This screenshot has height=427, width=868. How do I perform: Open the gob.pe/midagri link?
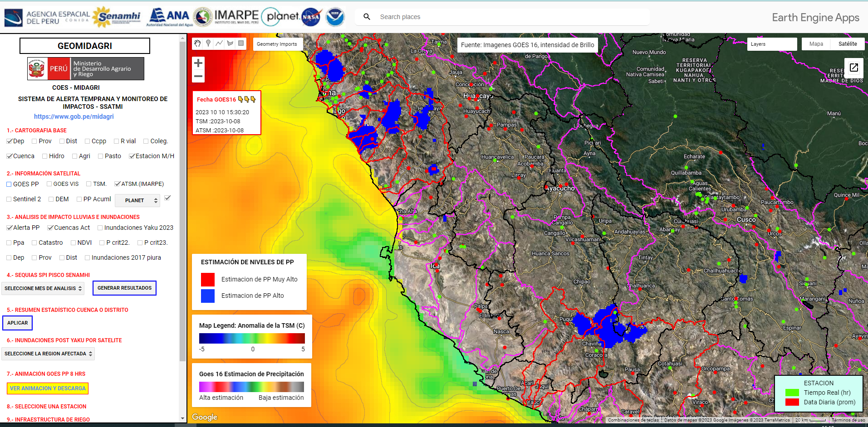tap(74, 116)
